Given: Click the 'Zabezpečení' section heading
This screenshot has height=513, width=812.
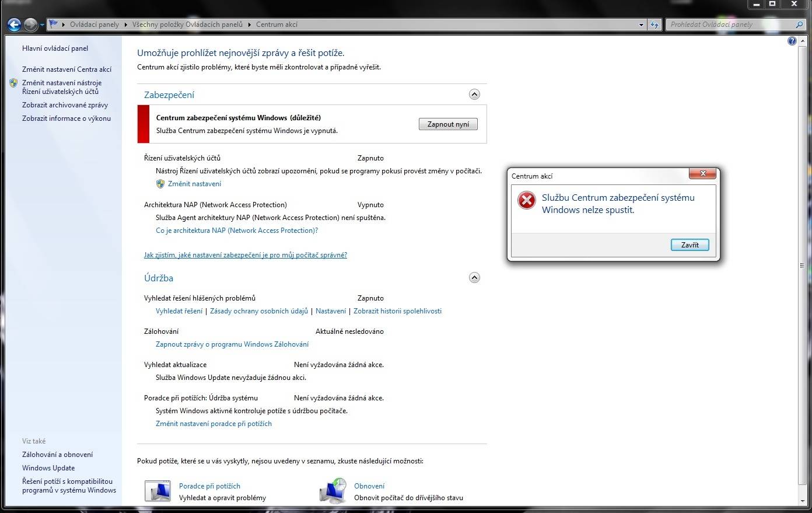Looking at the screenshot, I should [169, 95].
